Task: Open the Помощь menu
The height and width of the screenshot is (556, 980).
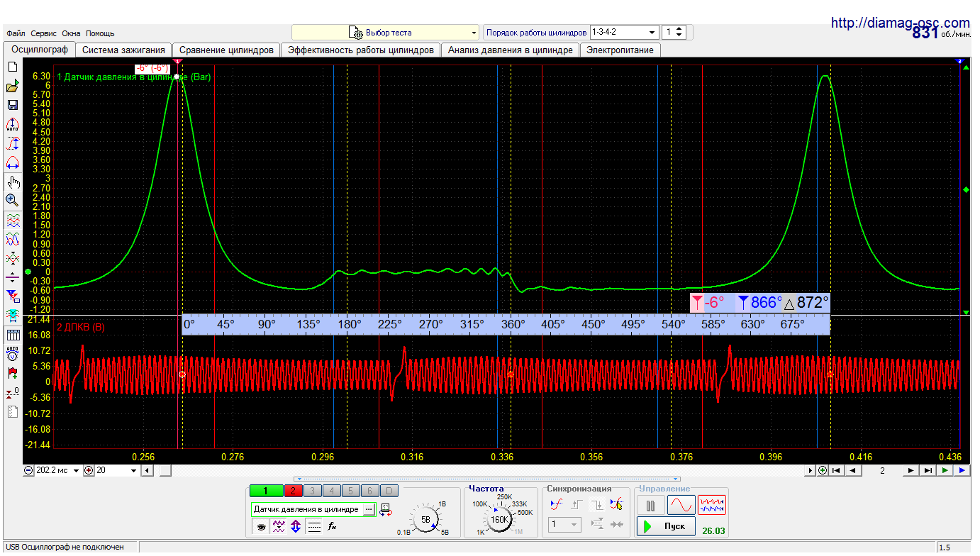Action: 100,33
